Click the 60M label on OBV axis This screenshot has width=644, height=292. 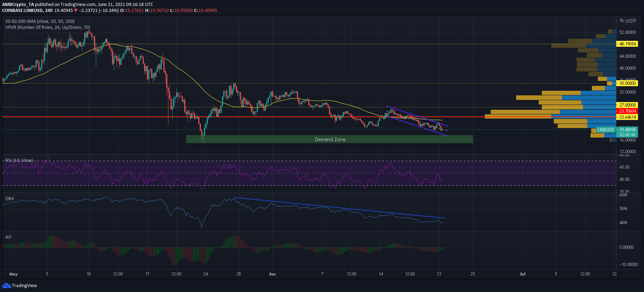(x=623, y=195)
